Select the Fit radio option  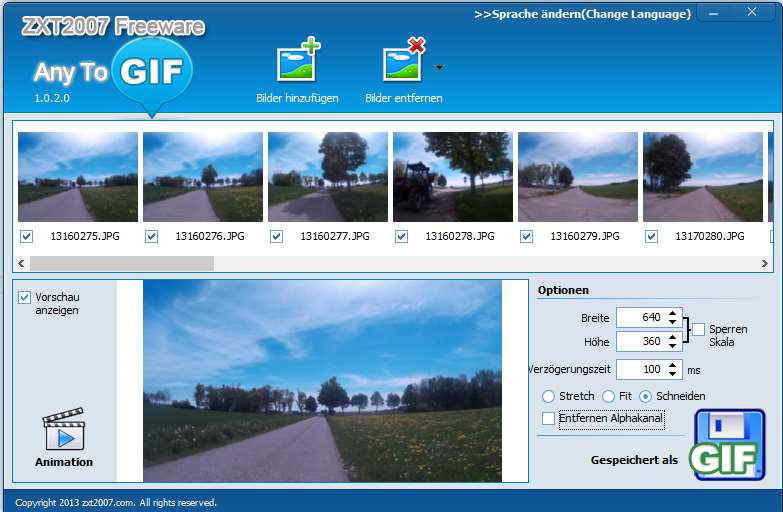tap(608, 396)
